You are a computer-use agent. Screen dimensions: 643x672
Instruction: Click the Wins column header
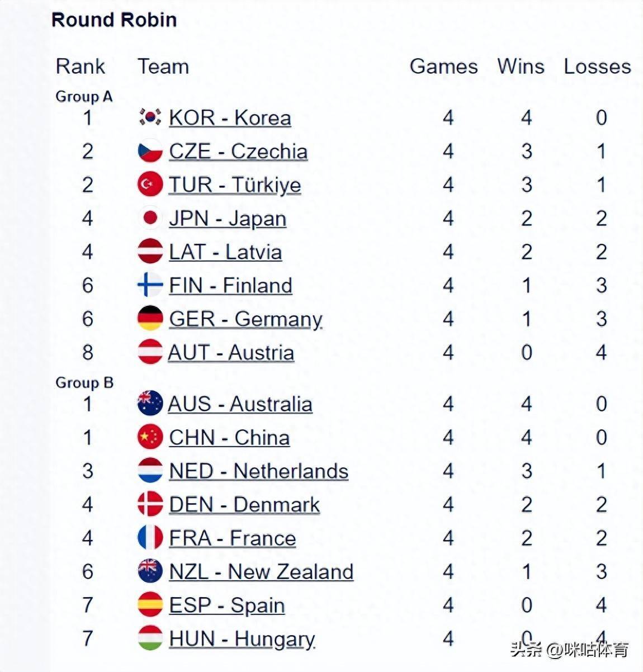click(x=521, y=67)
